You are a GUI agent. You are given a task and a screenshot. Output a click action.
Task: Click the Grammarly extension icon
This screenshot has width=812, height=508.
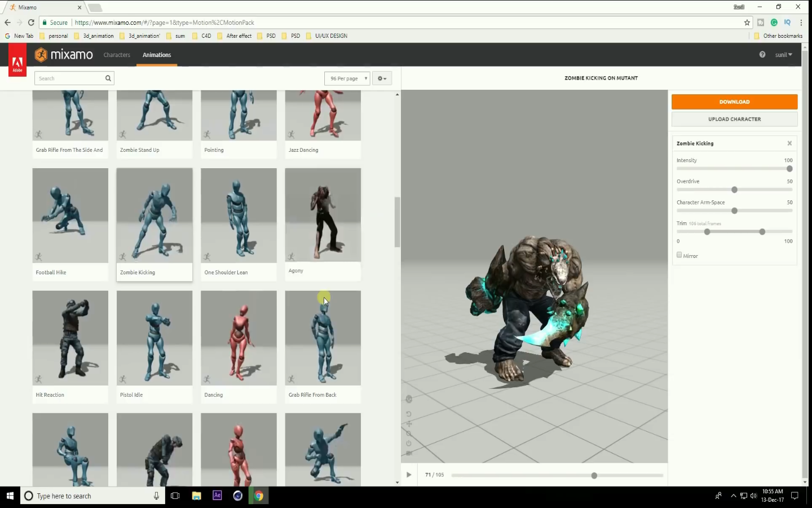coord(774,23)
